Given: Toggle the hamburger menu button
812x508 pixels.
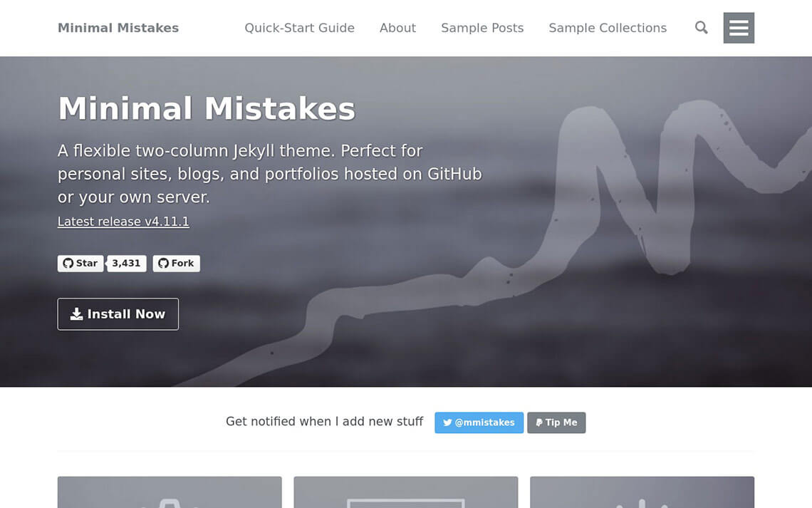Looking at the screenshot, I should click(x=739, y=28).
